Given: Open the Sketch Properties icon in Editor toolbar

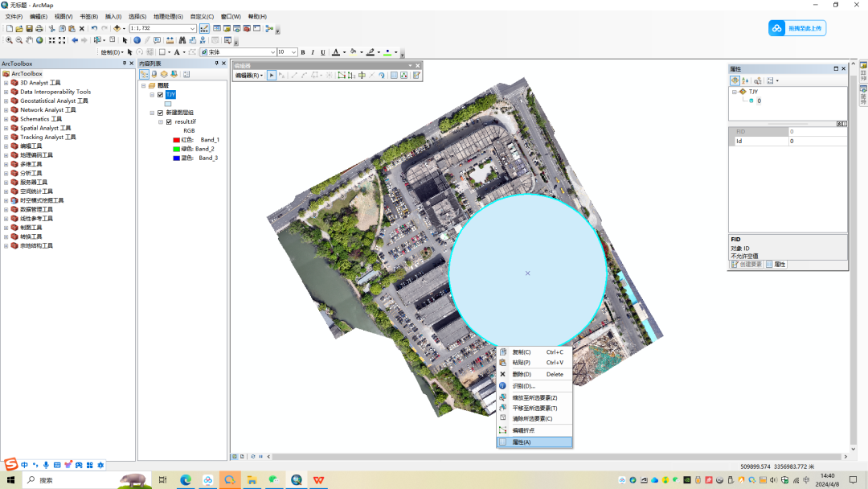Looking at the screenshot, I should click(404, 76).
